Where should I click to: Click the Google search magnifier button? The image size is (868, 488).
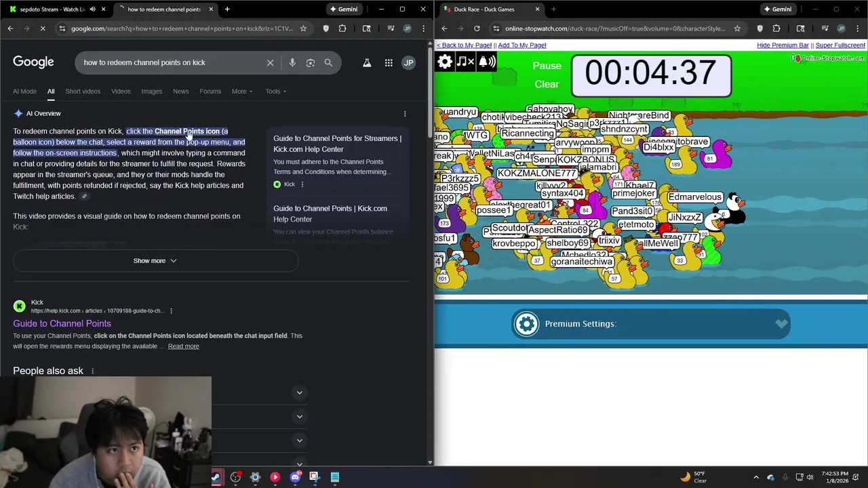click(328, 62)
